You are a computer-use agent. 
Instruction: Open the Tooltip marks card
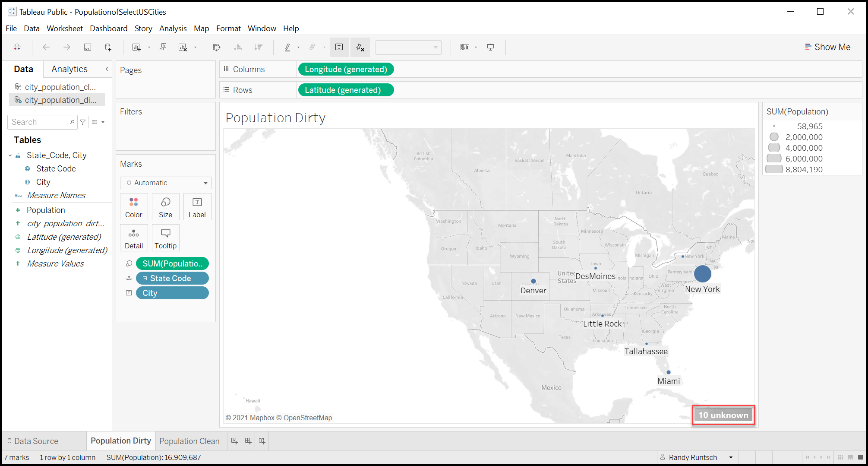[x=165, y=238]
